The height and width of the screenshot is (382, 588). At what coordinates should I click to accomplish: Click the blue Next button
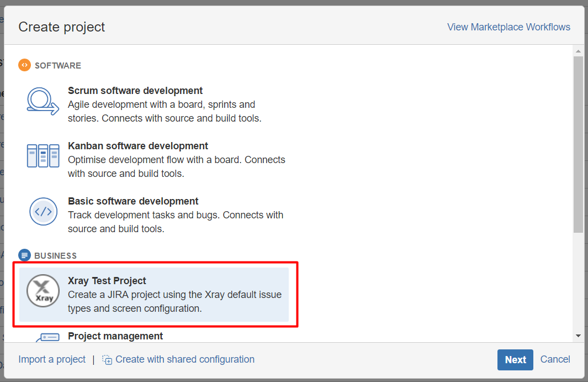tap(515, 360)
